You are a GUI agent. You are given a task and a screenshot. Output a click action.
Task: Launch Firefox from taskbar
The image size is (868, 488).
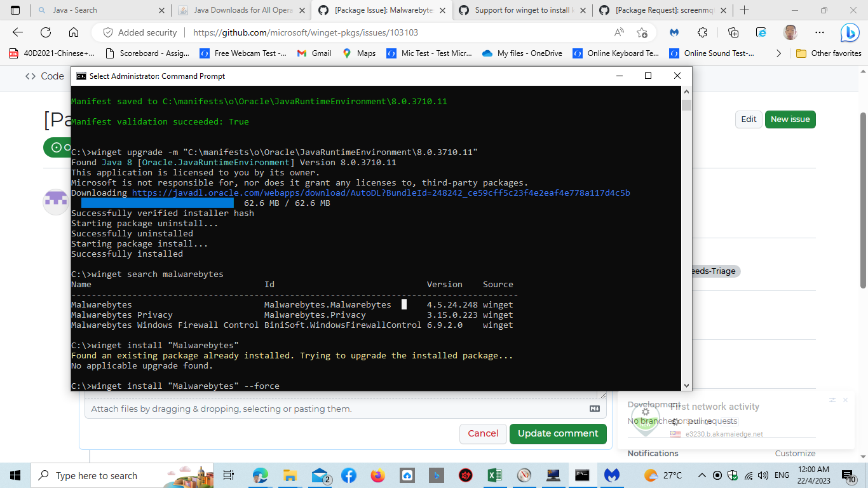click(378, 475)
